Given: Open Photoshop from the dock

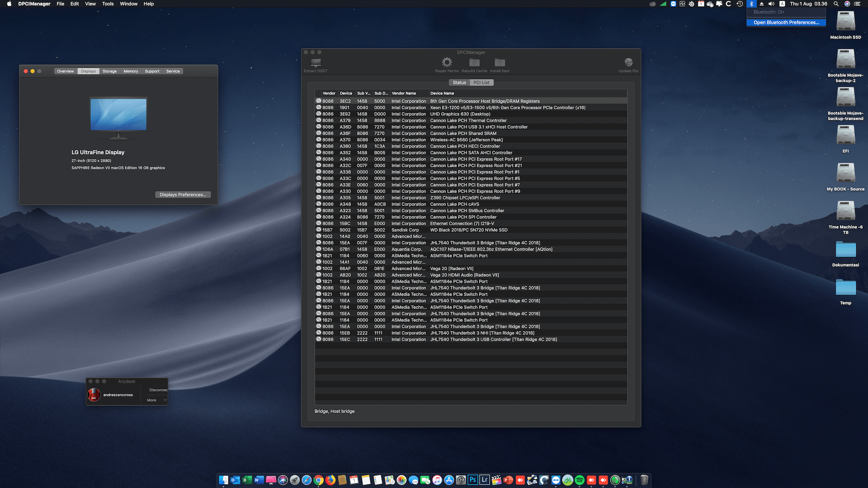Looking at the screenshot, I should click(x=472, y=480).
